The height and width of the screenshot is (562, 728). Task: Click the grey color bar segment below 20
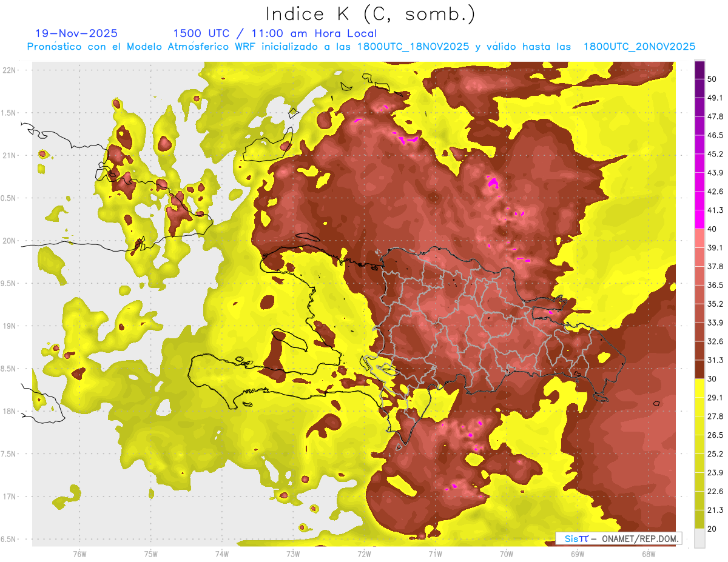coord(699,538)
